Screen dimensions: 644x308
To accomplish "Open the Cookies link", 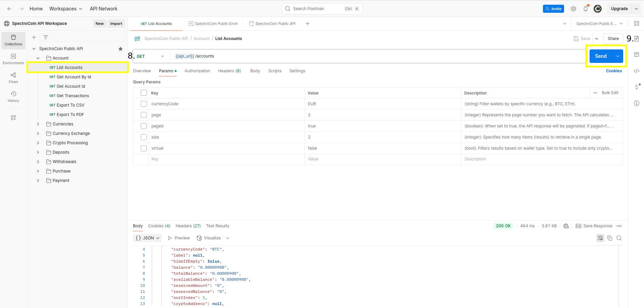I will click(x=614, y=71).
